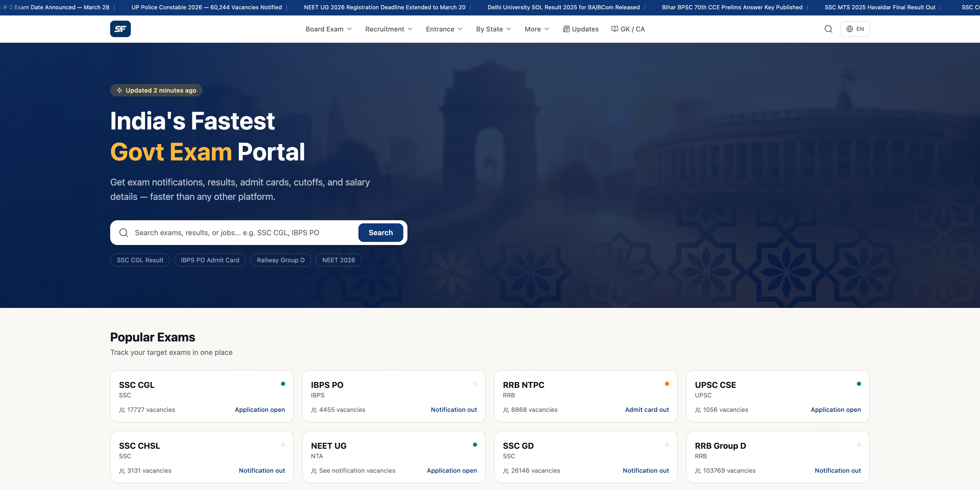Click the lightning icon in Updated badge

click(119, 91)
